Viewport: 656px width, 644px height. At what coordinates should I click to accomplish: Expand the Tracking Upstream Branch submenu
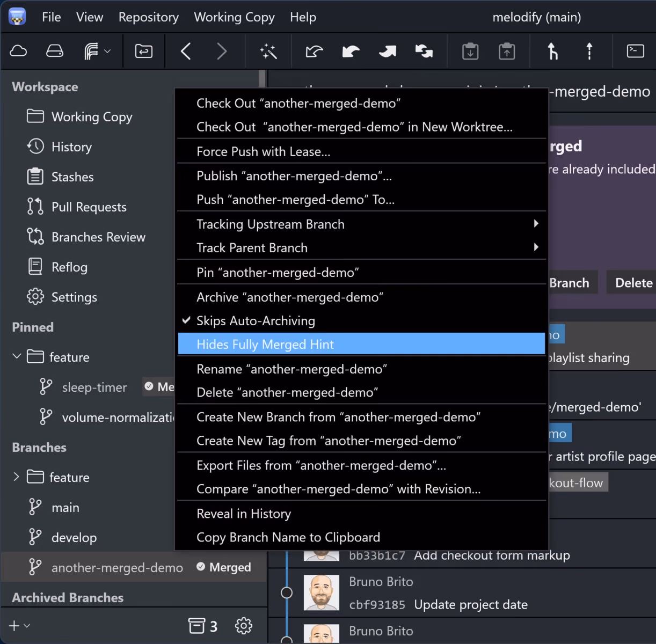pos(362,224)
